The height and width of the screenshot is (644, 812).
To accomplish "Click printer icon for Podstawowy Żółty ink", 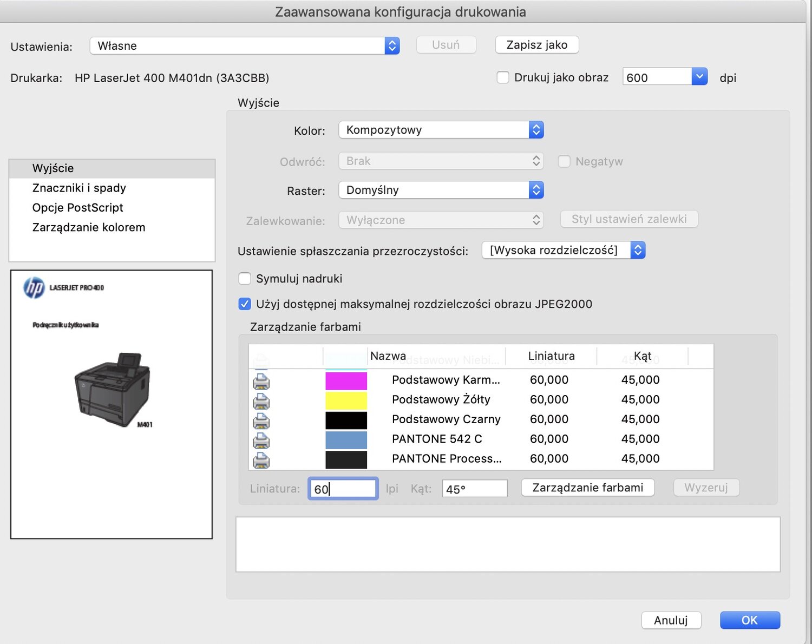I will (x=261, y=401).
